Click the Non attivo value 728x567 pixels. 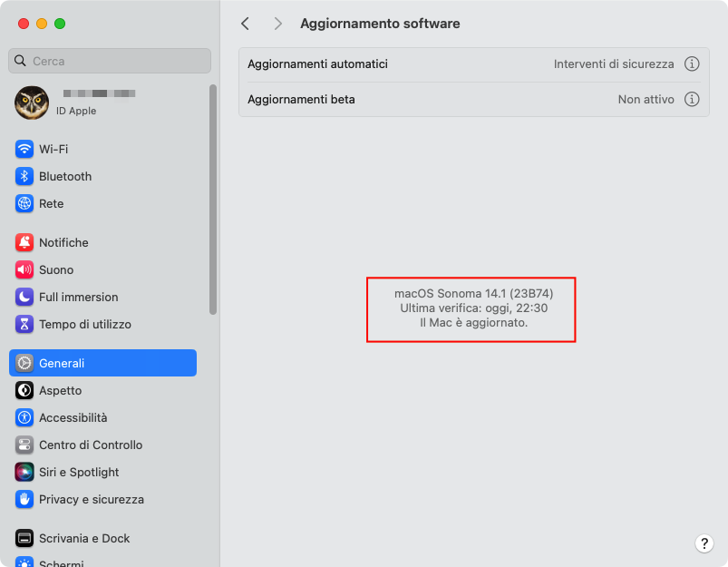645,99
